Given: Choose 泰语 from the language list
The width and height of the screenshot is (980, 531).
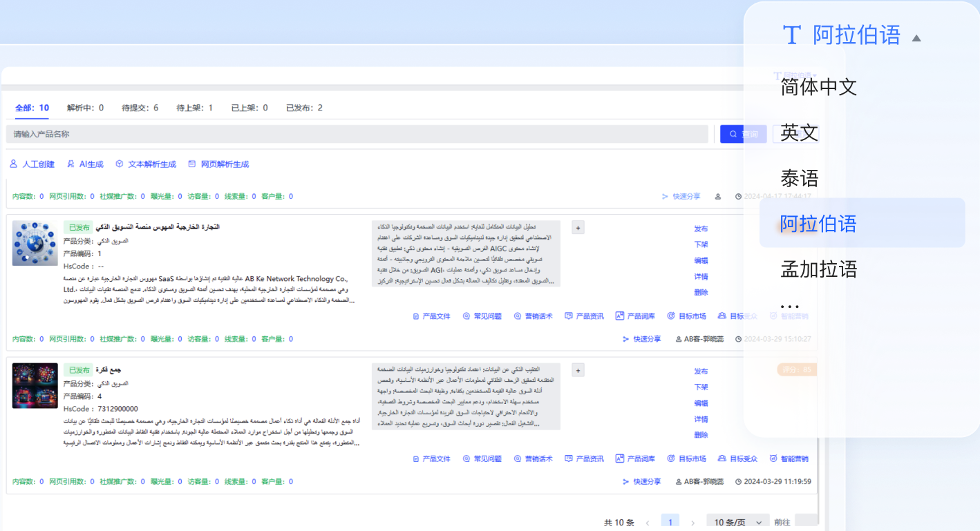Looking at the screenshot, I should 799,178.
